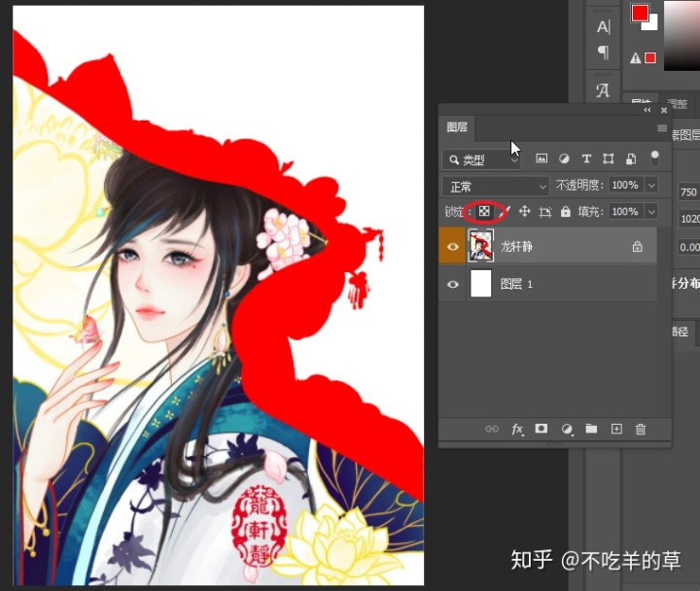Collapse the Layers panel with double arrows
This screenshot has height=591, width=700.
[647, 110]
